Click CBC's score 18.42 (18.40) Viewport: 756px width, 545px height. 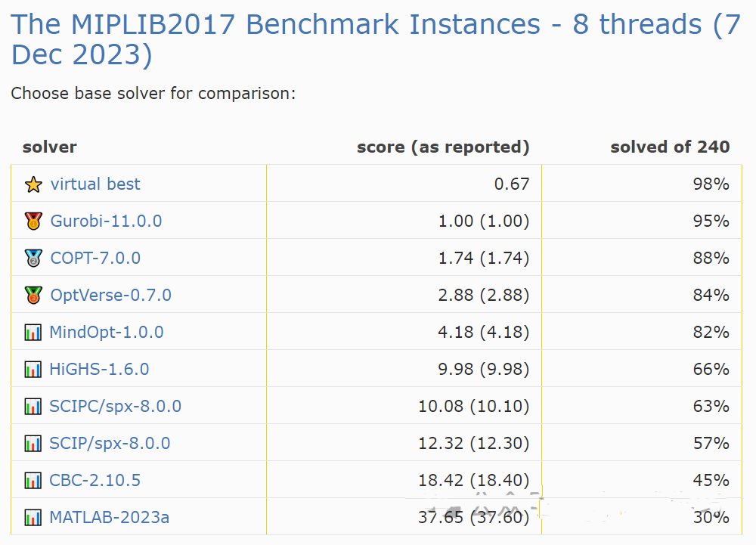(473, 481)
